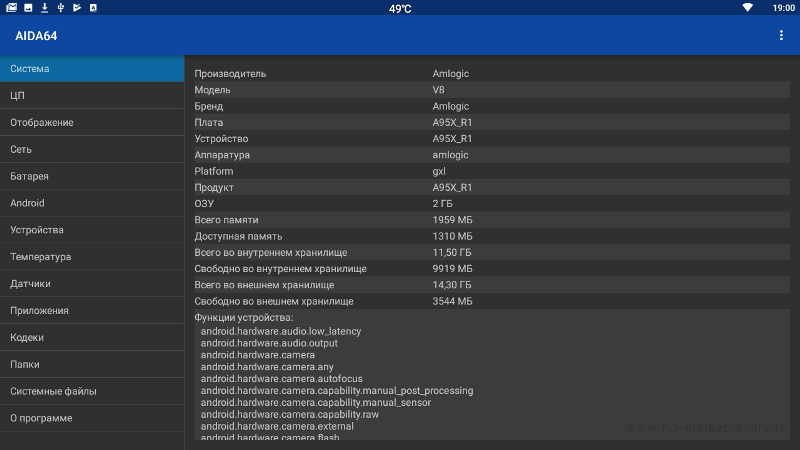Open the Приложения section
Screen dimensions: 800x450
(x=92, y=311)
